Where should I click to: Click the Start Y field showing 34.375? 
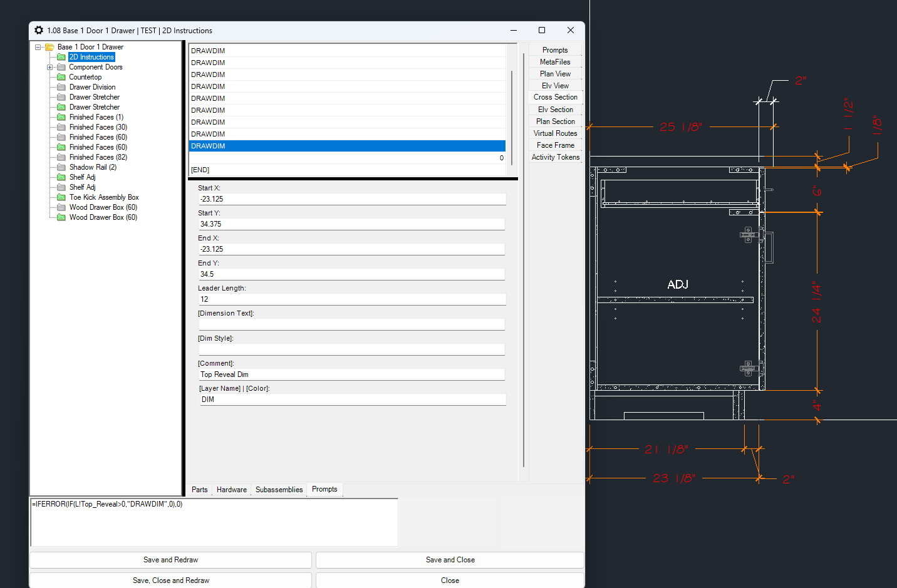coord(352,224)
